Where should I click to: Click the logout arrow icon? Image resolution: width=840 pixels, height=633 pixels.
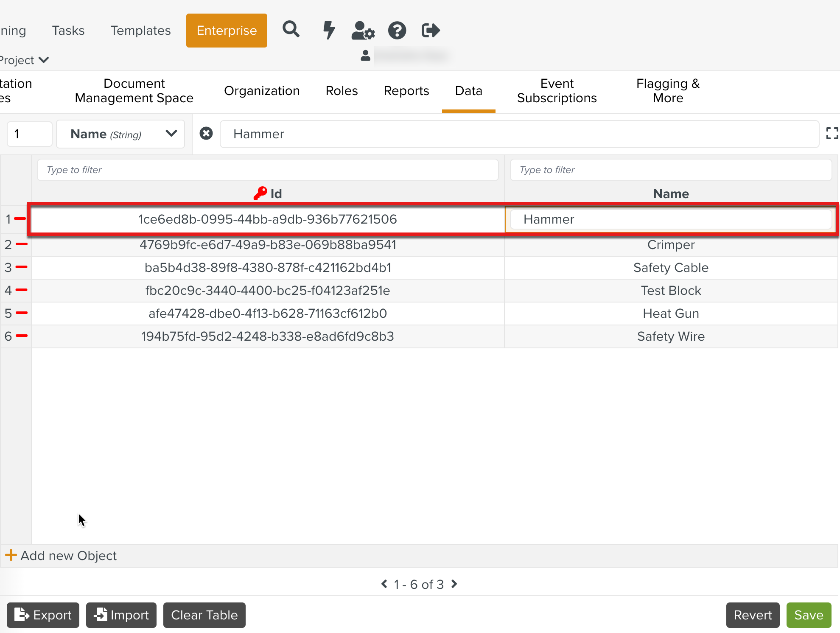coord(431,30)
